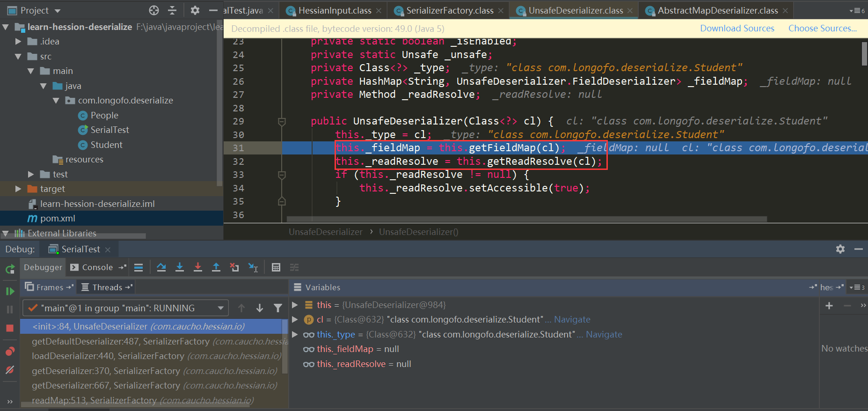868x411 pixels.
Task: Open the Evaluate Expression calculator
Action: (276, 267)
